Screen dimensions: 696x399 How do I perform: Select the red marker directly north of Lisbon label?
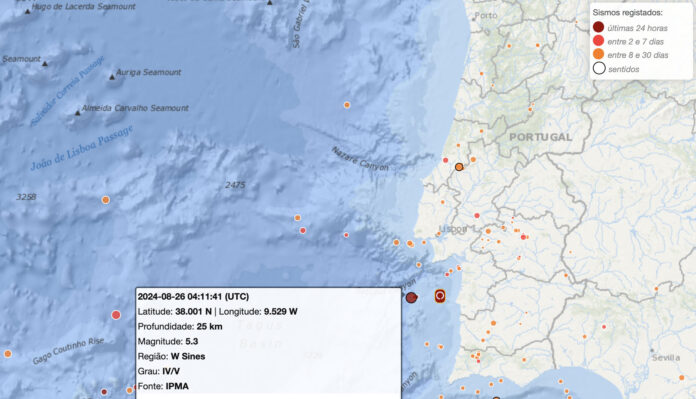point(477,216)
